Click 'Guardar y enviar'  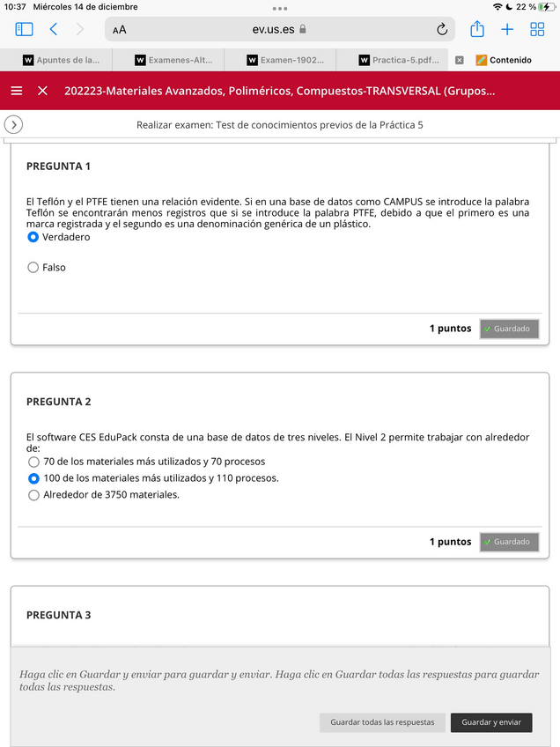[491, 722]
